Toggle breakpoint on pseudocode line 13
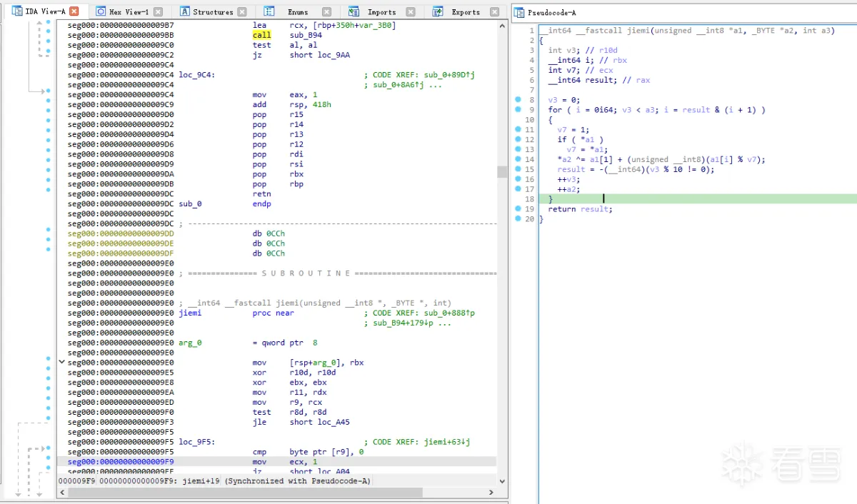 [519, 149]
